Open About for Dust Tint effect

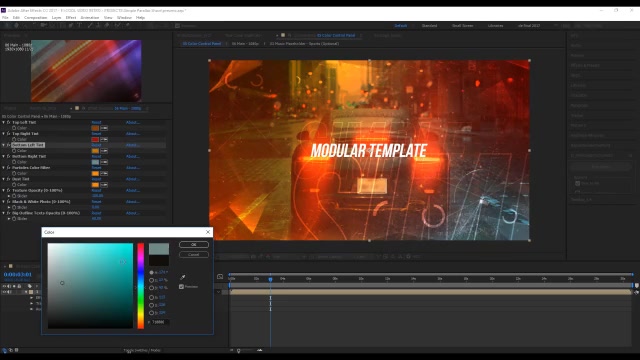tap(133, 179)
